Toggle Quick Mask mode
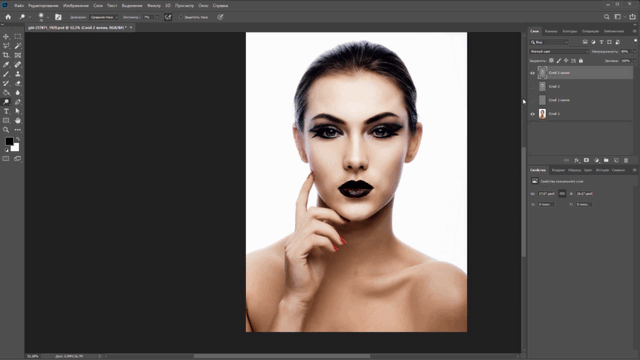The height and width of the screenshot is (360, 640). [6, 159]
